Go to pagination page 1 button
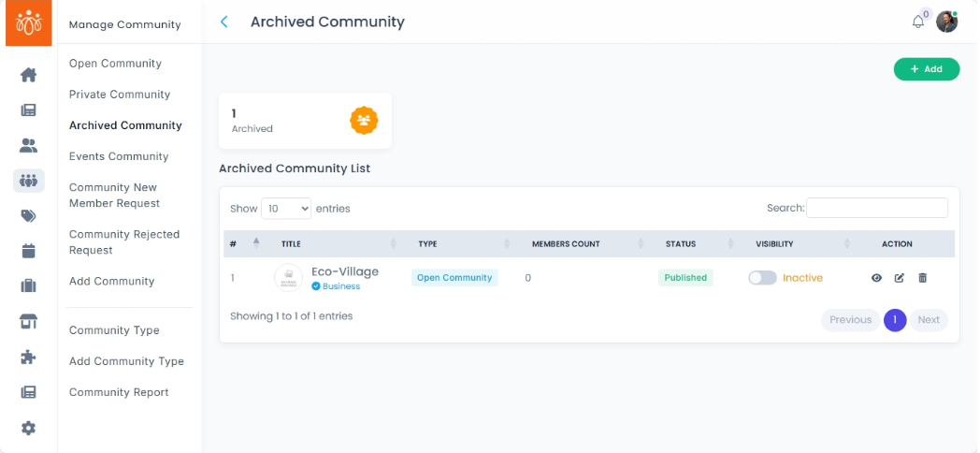This screenshot has height=453, width=980. point(895,320)
